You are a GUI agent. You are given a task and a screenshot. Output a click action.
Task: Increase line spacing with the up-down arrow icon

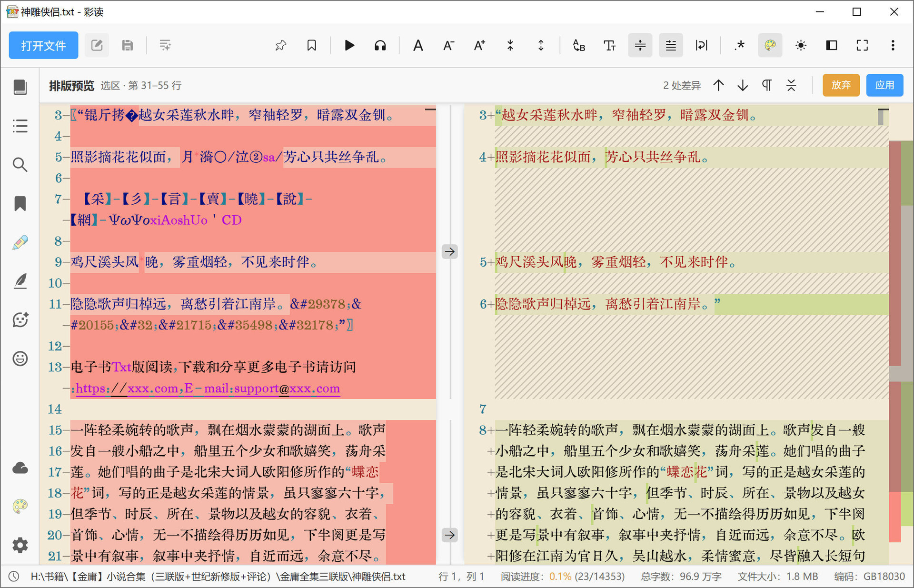pyautogui.click(x=541, y=46)
